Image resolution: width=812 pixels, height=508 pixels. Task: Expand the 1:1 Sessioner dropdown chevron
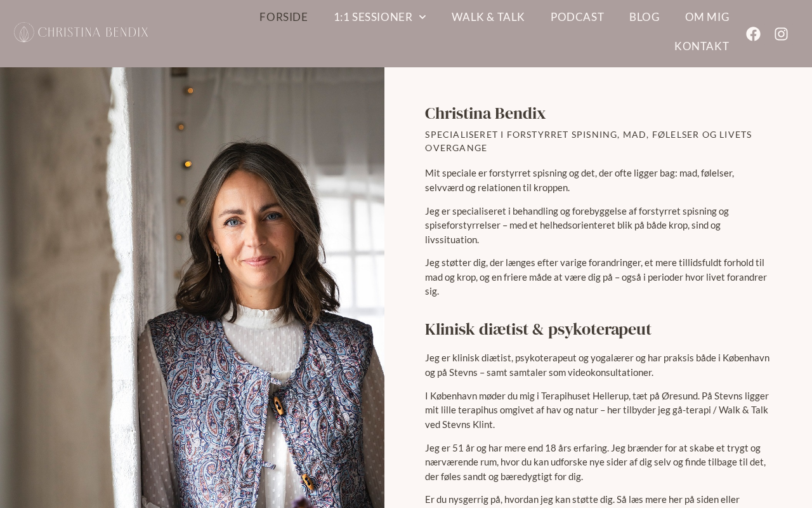point(422,17)
